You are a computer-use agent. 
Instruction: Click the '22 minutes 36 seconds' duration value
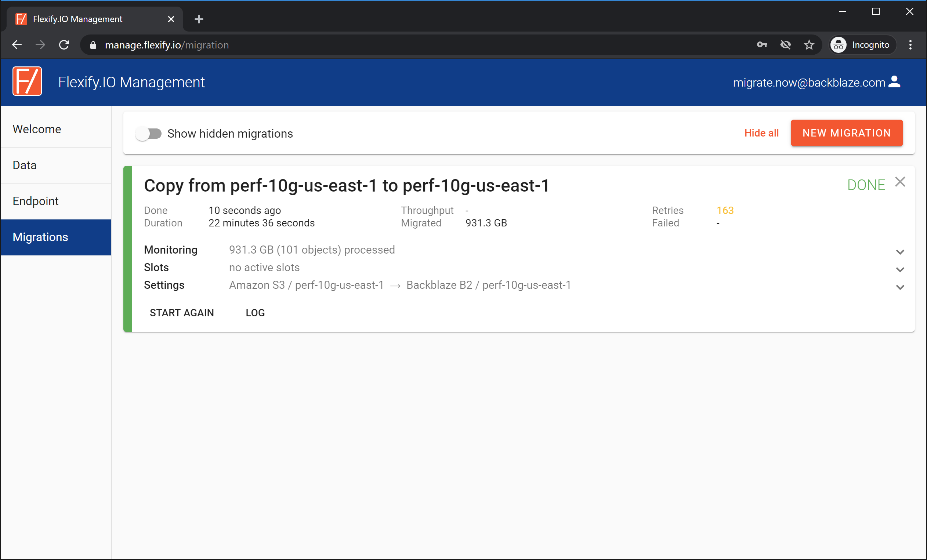point(261,223)
